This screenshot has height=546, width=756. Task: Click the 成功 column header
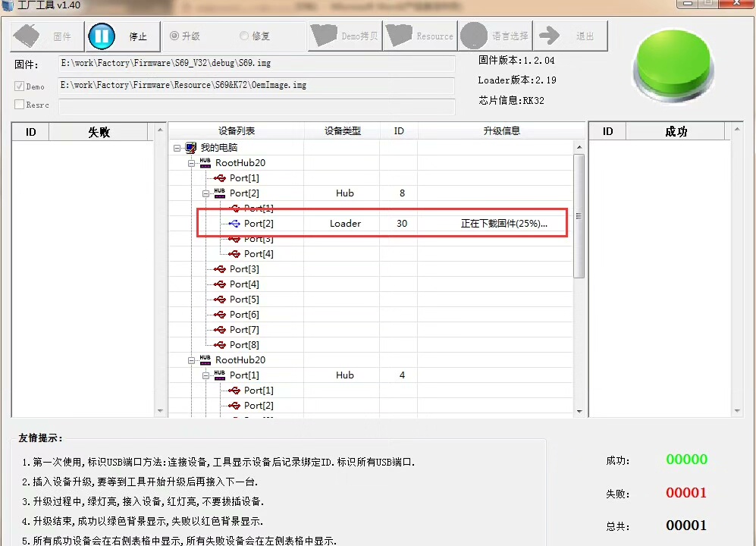pos(676,132)
